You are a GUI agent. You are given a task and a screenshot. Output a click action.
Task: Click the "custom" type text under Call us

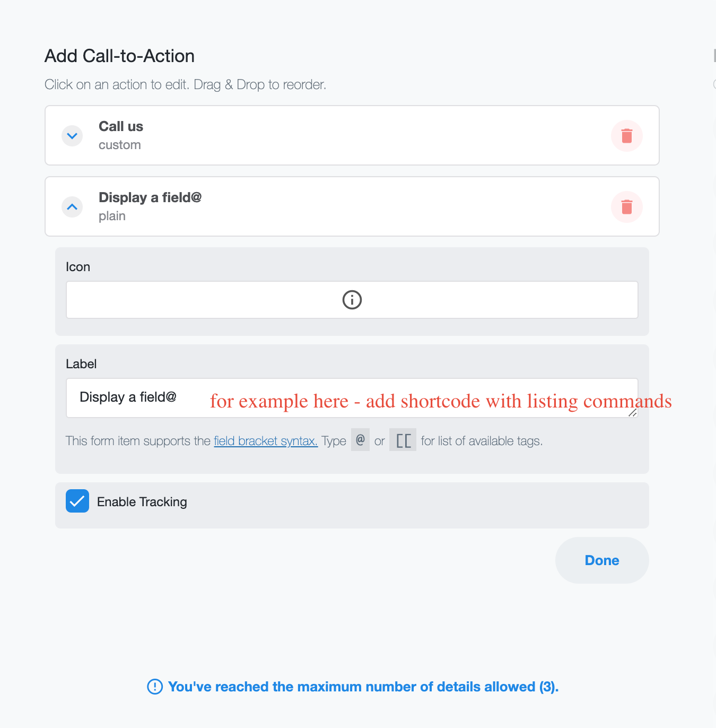coord(120,145)
